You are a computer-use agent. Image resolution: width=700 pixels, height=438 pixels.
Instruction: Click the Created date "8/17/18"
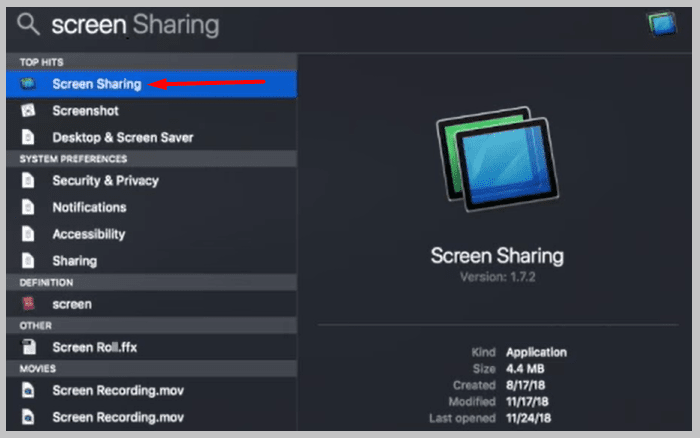[525, 385]
